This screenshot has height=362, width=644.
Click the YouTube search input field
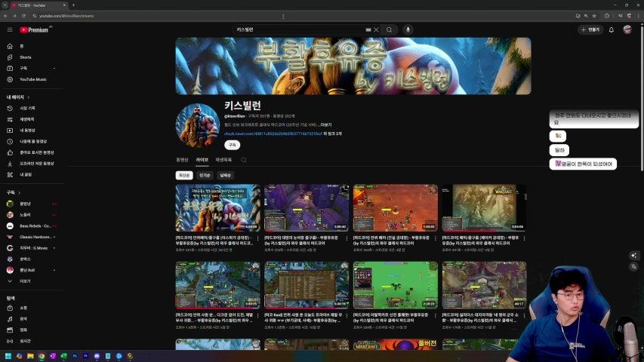(x=300, y=29)
